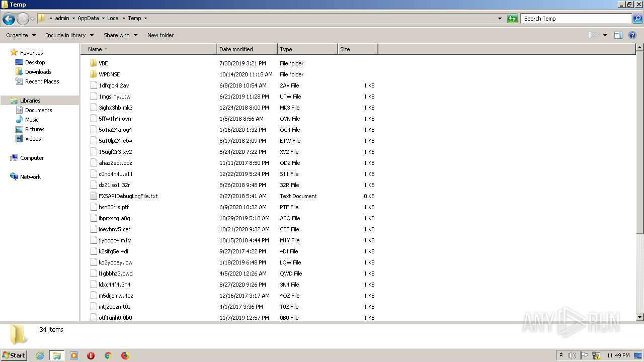644x362 pixels.
Task: Select Computer in navigation pane
Action: coord(32,158)
